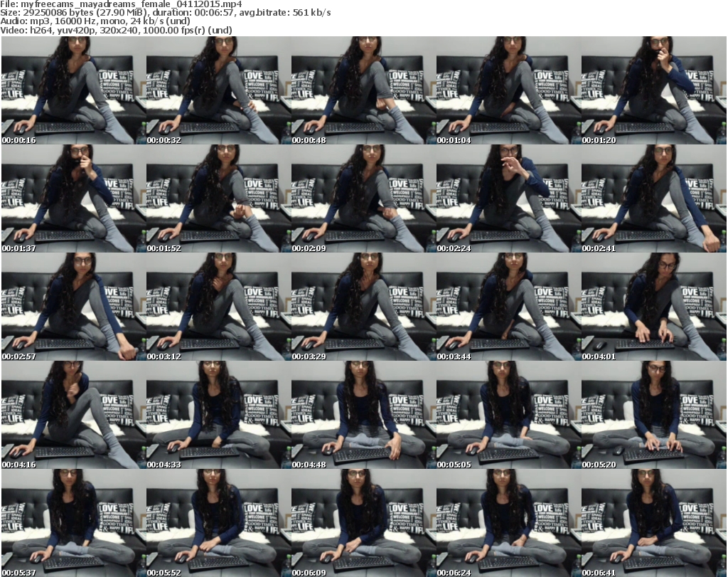Click the 00:01:52 frame
Screen dimensions: 728x577
219,198
